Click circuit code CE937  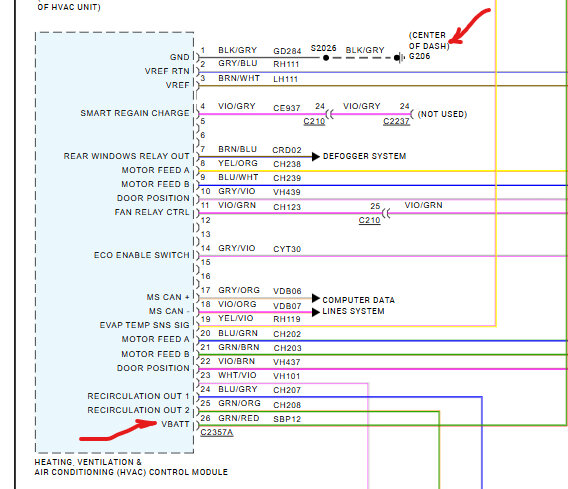287,108
